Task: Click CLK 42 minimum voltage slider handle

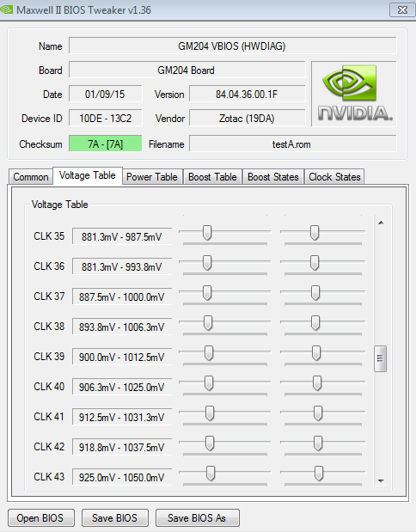Action: pyautogui.click(x=210, y=443)
